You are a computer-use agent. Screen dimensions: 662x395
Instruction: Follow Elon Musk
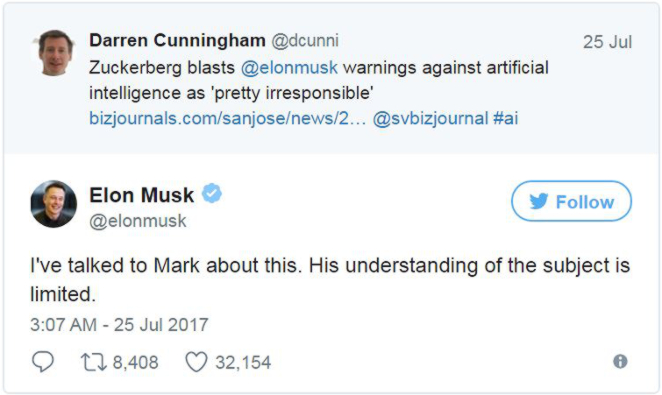point(572,201)
